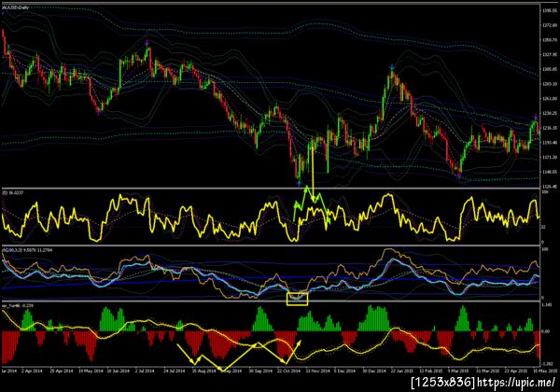Click the 1372.00 price scale label
This screenshot has height=392, width=560.
click(x=550, y=25)
